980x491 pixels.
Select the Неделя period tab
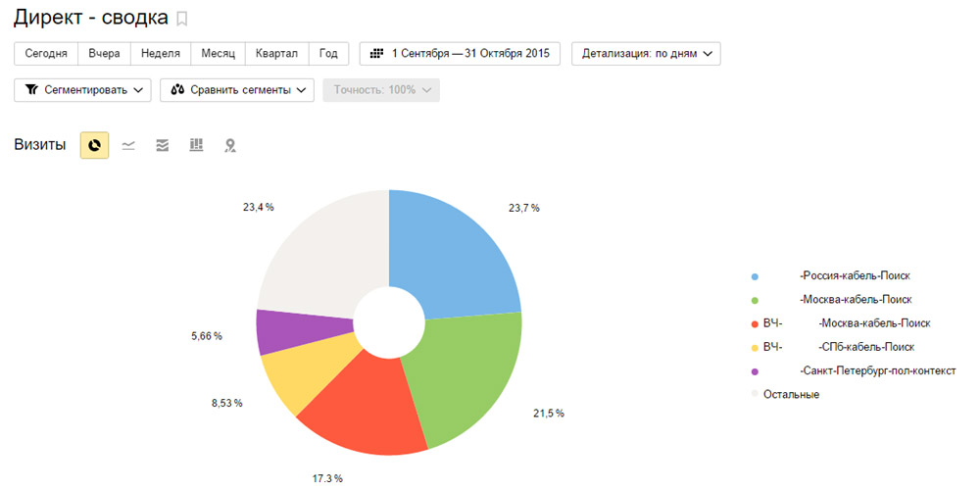pyautogui.click(x=160, y=53)
